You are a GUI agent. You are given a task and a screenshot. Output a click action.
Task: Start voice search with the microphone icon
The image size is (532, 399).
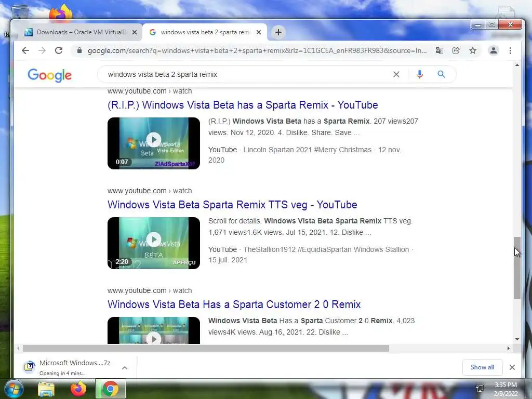coord(420,74)
